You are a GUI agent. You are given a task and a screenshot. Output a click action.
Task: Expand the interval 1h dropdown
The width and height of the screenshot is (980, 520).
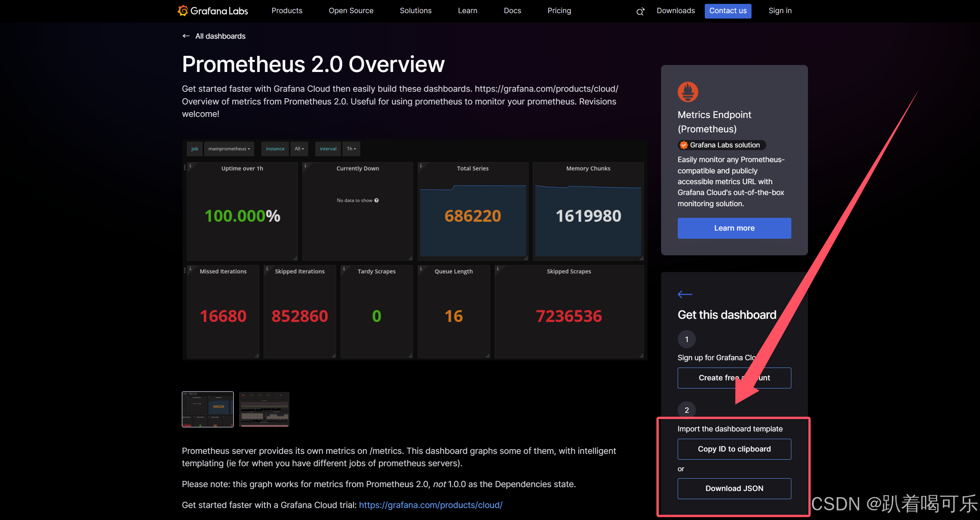point(351,149)
